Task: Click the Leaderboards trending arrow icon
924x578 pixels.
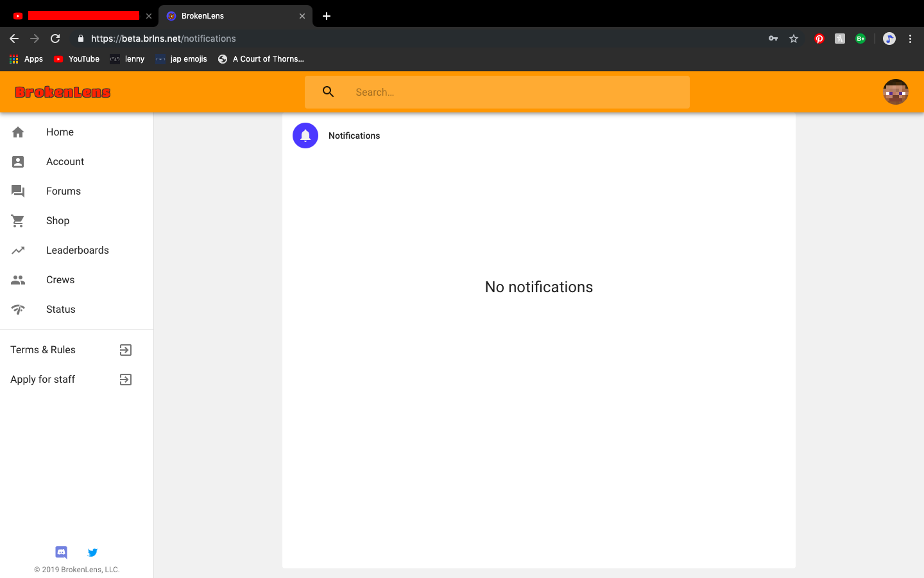Action: click(x=18, y=250)
